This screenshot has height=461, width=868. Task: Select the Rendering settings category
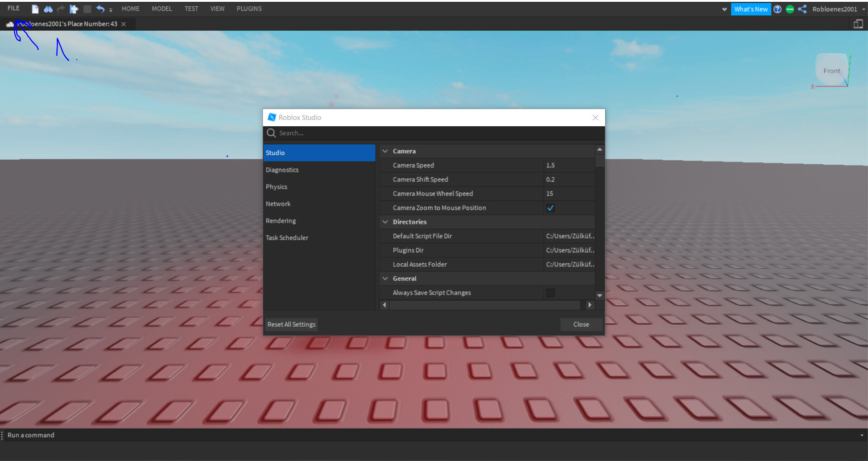281,221
